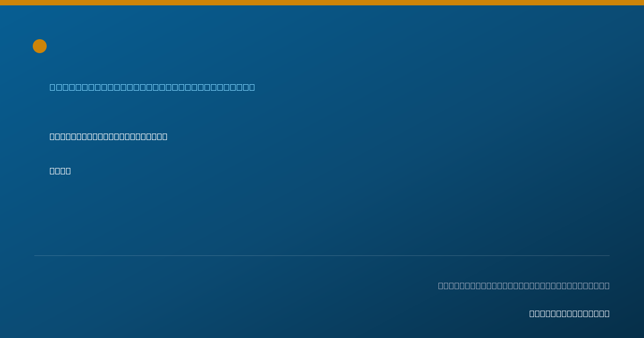Click the last character of the bold white footer
Screen dimensions: 644x338
pos(607,313)
